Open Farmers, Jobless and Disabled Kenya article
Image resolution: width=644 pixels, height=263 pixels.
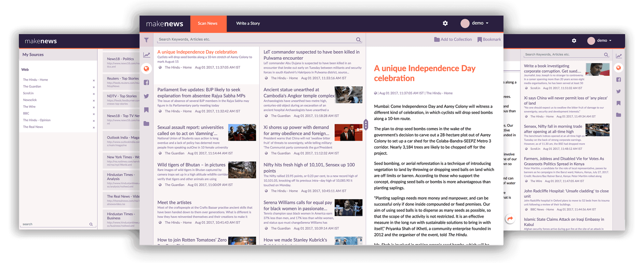(564, 161)
